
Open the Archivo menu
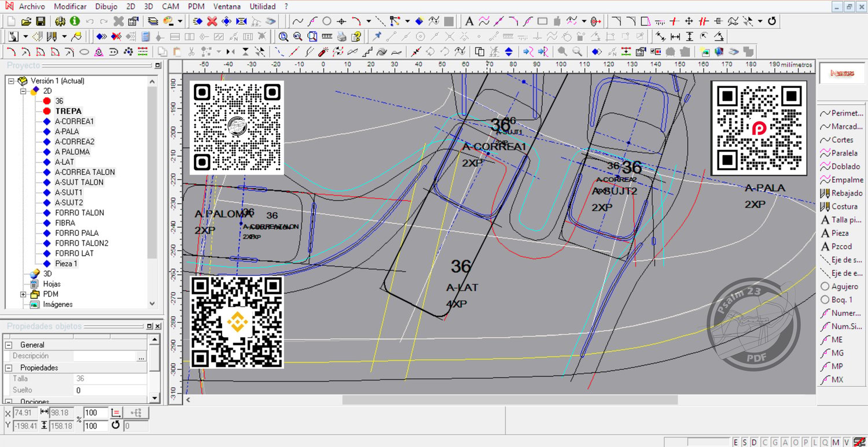point(32,6)
